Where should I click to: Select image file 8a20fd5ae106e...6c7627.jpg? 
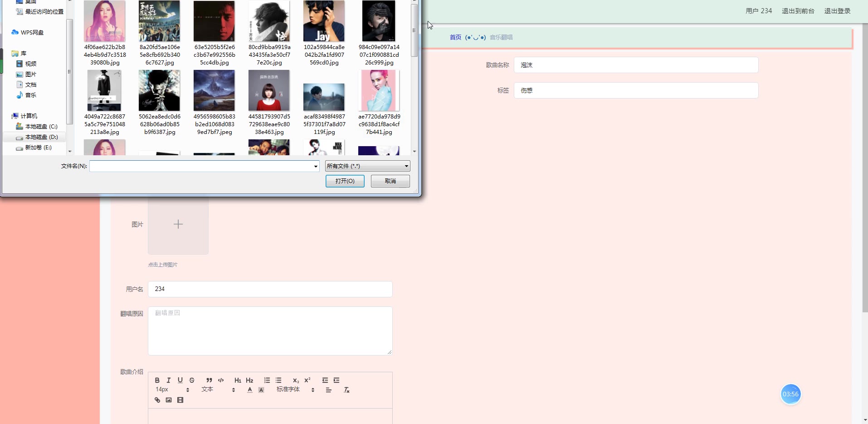[160, 33]
